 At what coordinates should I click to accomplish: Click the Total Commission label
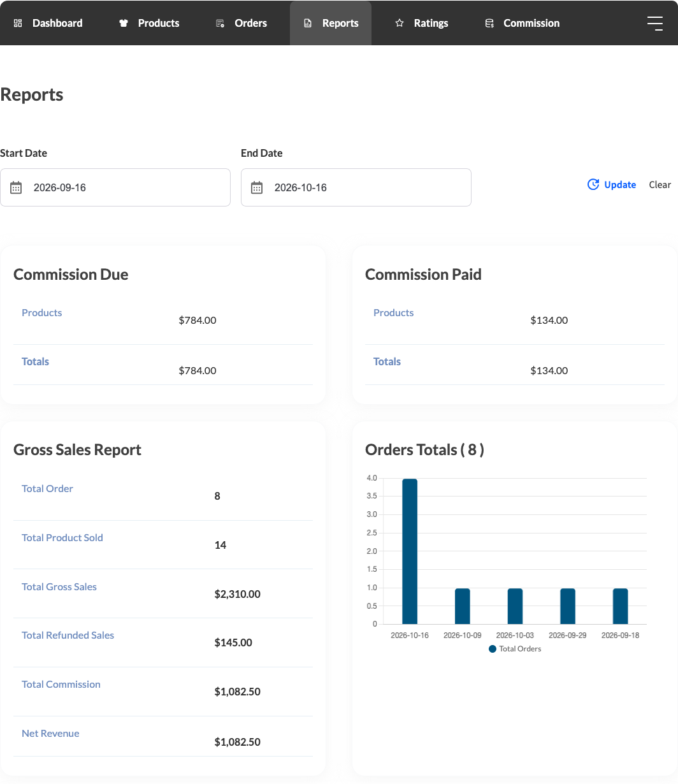[x=61, y=684]
